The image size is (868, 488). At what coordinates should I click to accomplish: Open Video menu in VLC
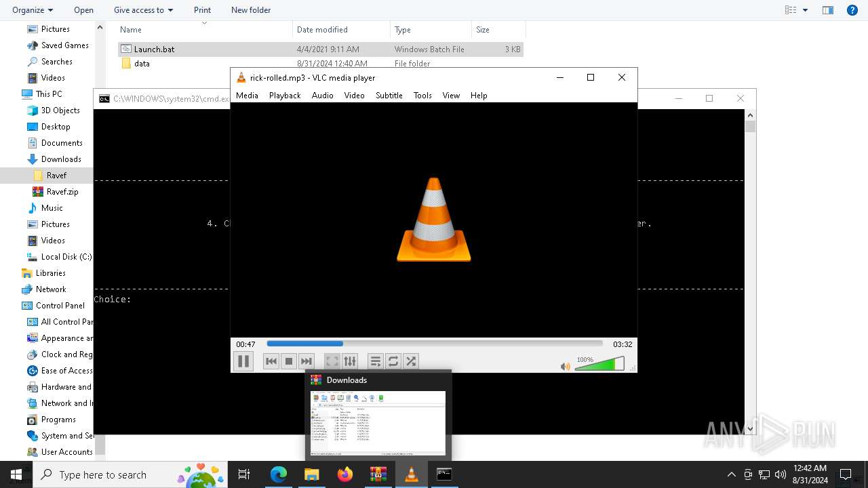[354, 96]
